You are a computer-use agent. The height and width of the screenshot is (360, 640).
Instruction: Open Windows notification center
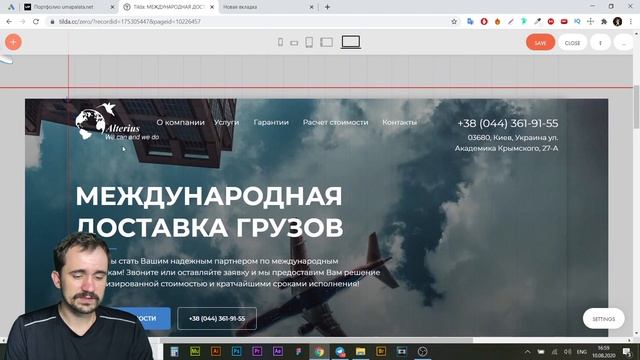click(627, 351)
